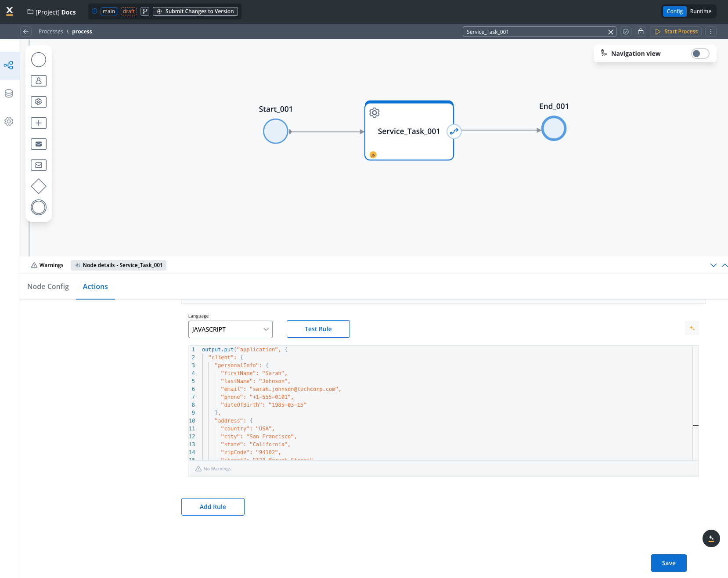Image resolution: width=728 pixels, height=578 pixels.
Task: Click the lock icon in the toolbar
Action: (641, 32)
